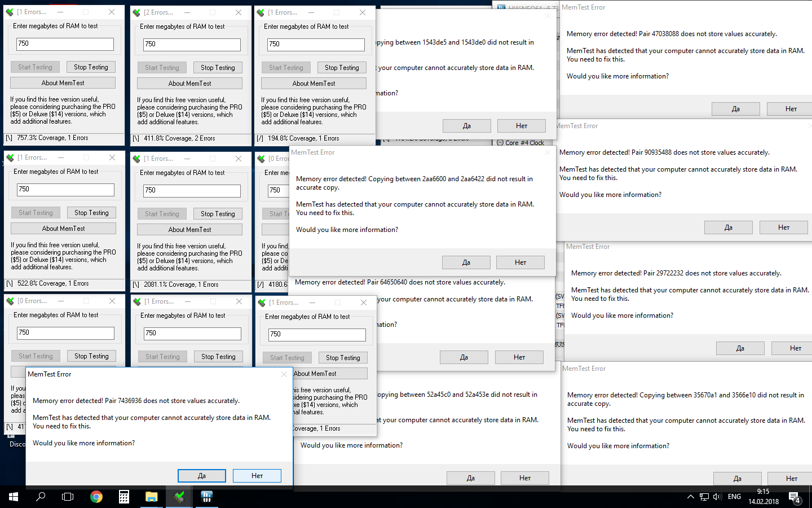Focus the RAM megabytes field in the 411.8% Coverage window
812x508 pixels.
click(192, 44)
